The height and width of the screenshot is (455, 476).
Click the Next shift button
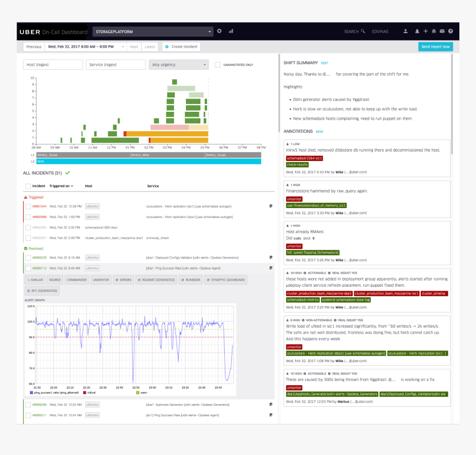pos(134,46)
